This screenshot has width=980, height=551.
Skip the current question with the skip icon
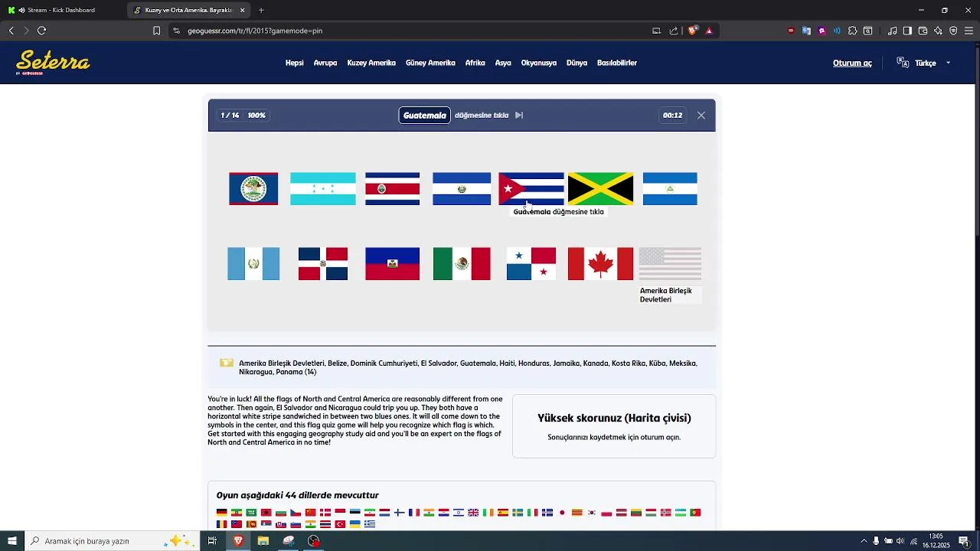(519, 116)
